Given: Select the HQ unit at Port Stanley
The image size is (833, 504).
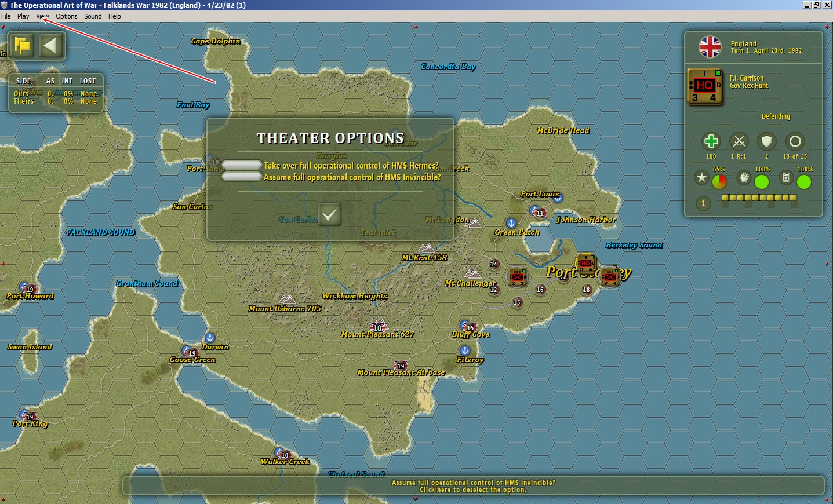Looking at the screenshot, I should coord(586,263).
